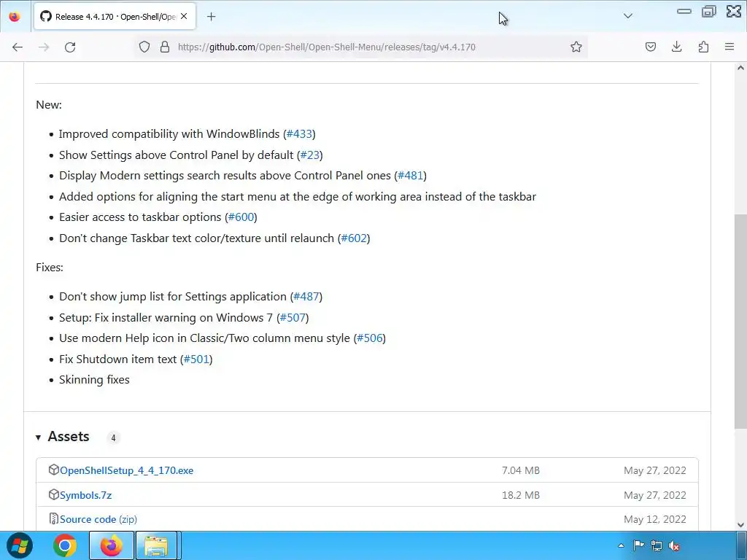Click the Assets count badge '4'

point(113,437)
